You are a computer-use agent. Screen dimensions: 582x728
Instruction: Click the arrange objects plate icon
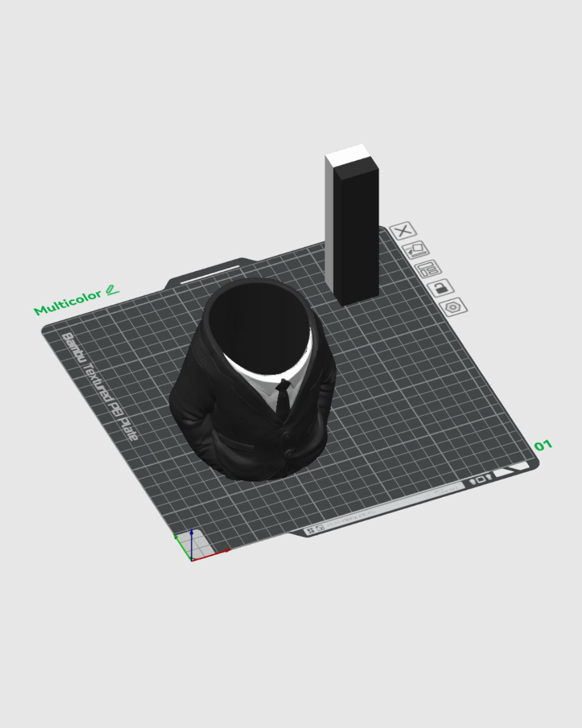[x=428, y=268]
